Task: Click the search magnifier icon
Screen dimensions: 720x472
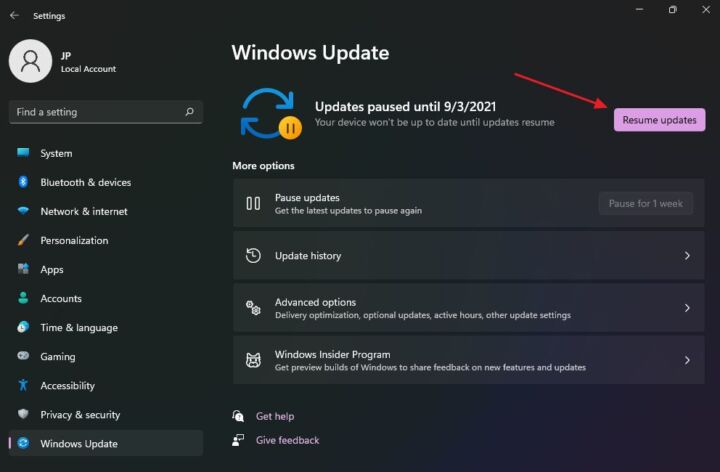Action: click(x=189, y=112)
